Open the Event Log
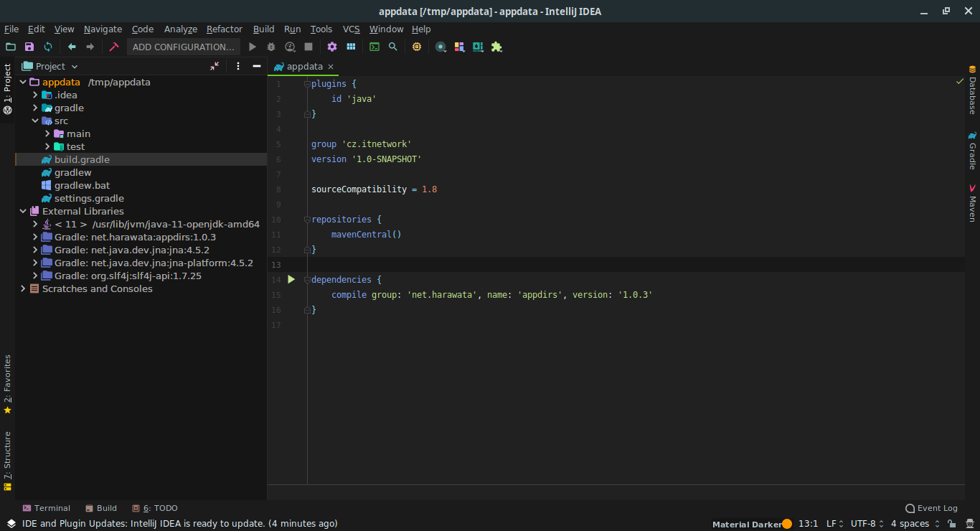 (931, 508)
